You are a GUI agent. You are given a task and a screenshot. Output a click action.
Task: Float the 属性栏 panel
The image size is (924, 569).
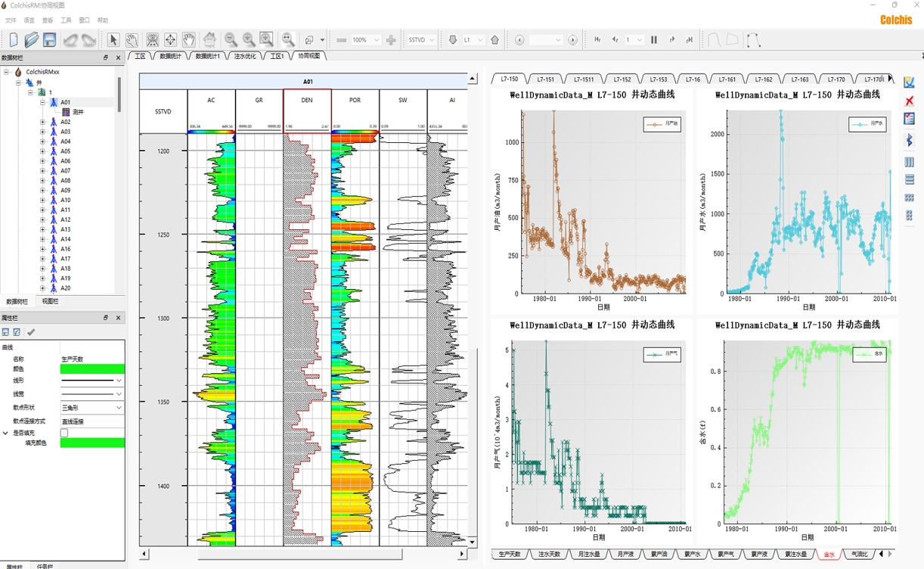[106, 318]
